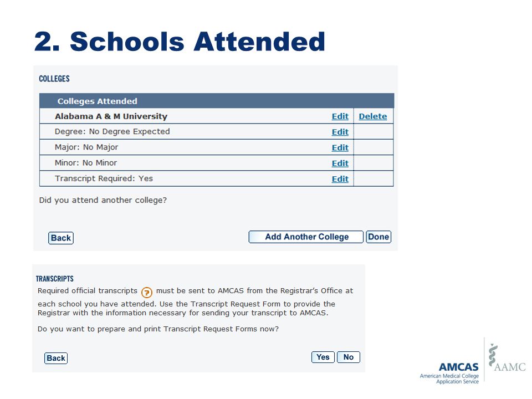This screenshot has width=532, height=399.
Task: Answer Yes to print Transcript Request Forms
Action: pos(323,357)
